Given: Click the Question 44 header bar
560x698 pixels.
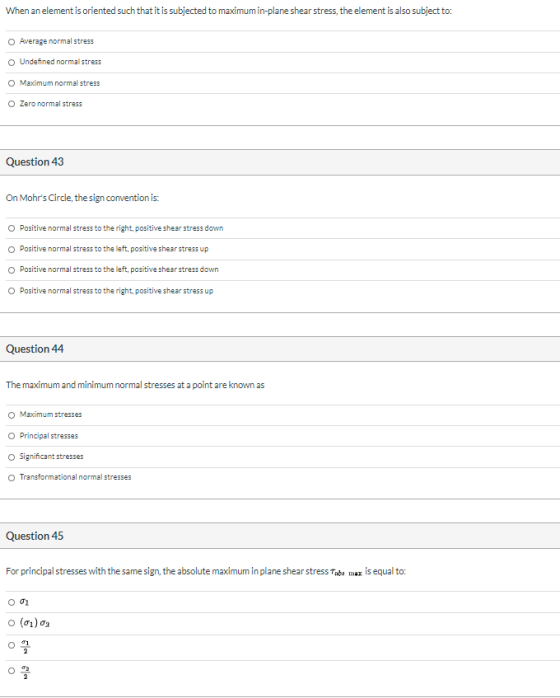Looking at the screenshot, I should click(280, 349).
